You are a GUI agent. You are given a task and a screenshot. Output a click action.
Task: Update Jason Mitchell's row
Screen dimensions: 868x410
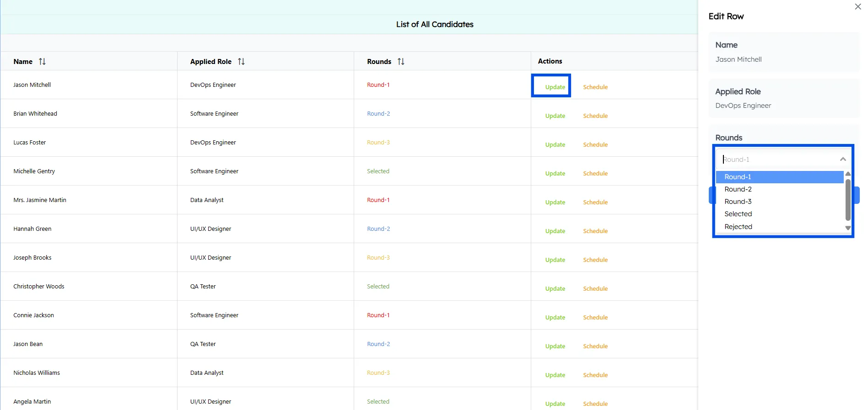(x=555, y=87)
